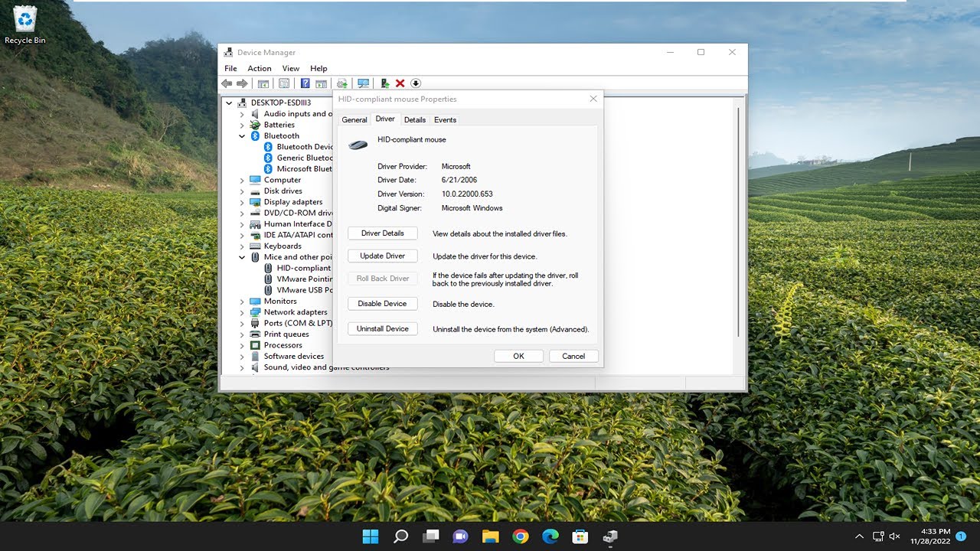Click the Device Manager vertical scrollbar
The height and width of the screenshot is (551, 980).
pyautogui.click(x=738, y=222)
